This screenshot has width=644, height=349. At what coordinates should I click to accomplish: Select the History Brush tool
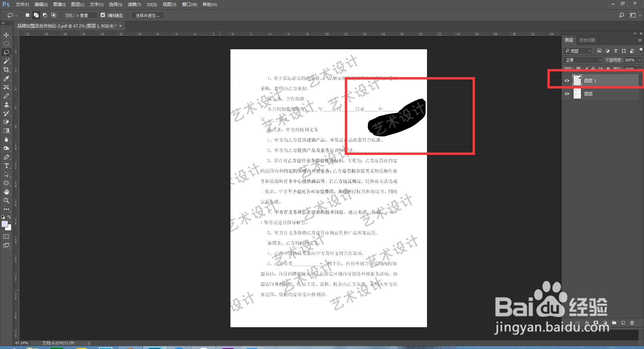pyautogui.click(x=6, y=113)
